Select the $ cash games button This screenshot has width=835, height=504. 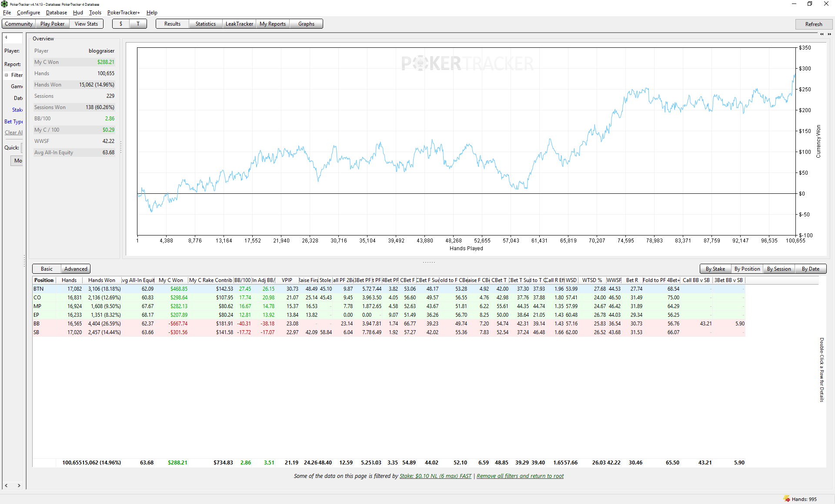[121, 24]
